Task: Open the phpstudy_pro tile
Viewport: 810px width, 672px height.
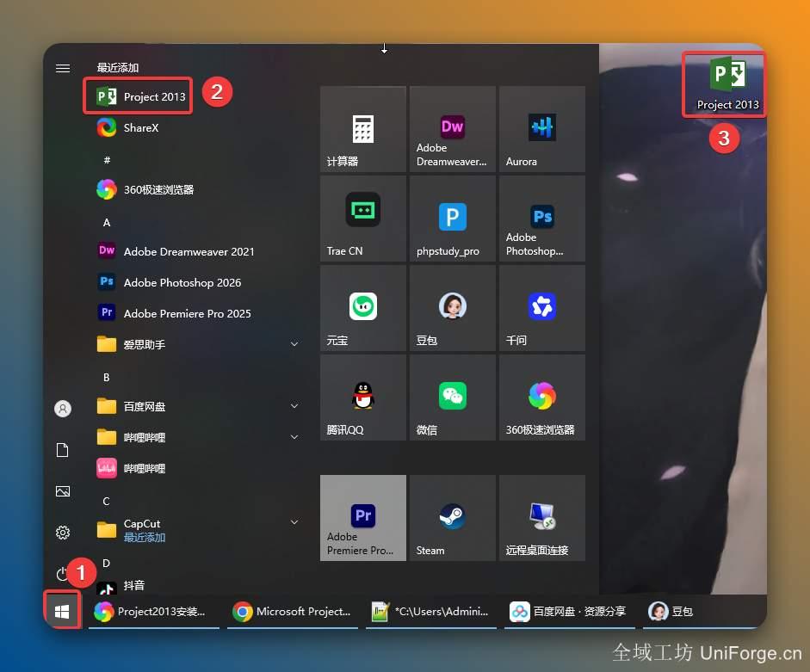Action: click(453, 219)
